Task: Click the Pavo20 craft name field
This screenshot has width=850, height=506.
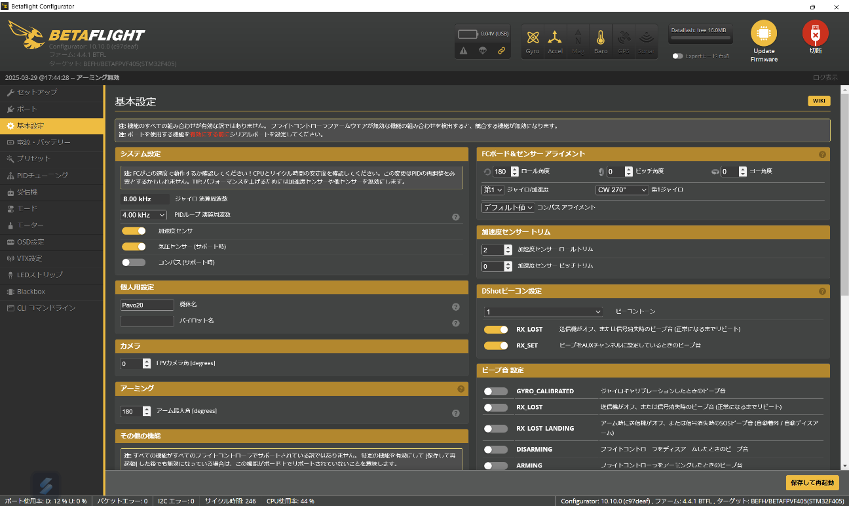Action: point(146,305)
